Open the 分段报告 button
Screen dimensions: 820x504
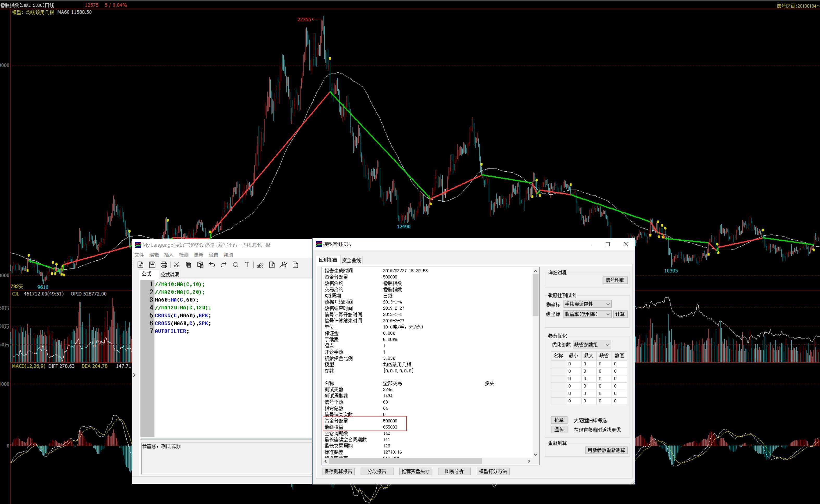[377, 471]
